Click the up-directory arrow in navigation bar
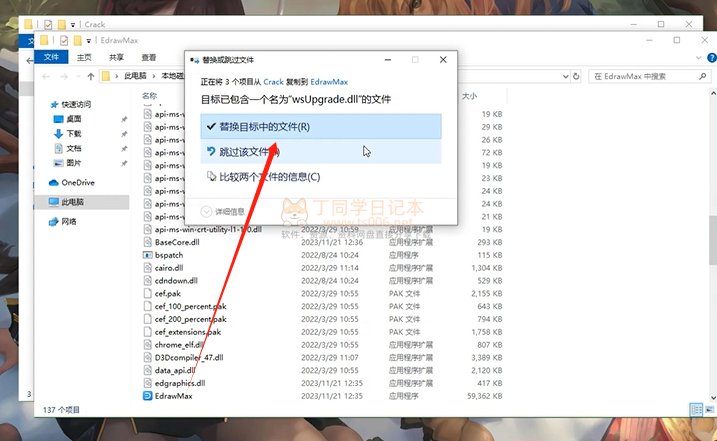 coord(91,76)
